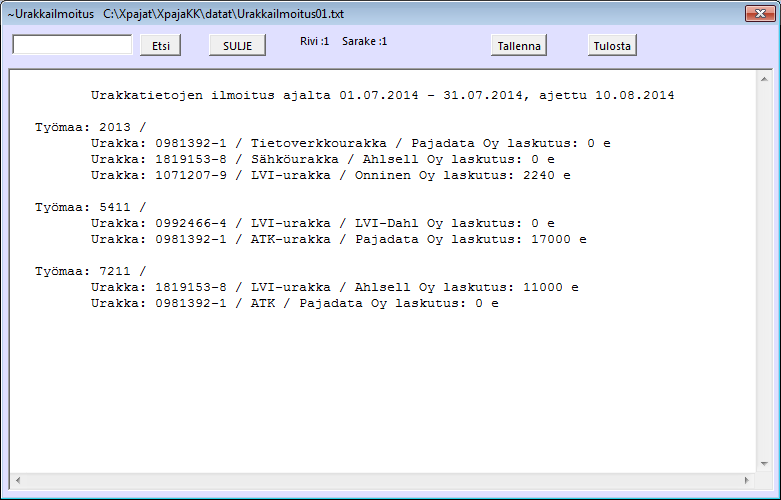Click the vertical scrollbar up arrow

click(x=764, y=79)
